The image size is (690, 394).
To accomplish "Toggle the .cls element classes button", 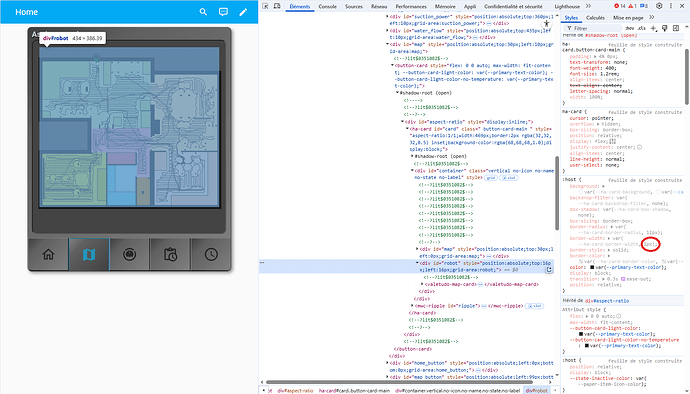I will point(642,28).
